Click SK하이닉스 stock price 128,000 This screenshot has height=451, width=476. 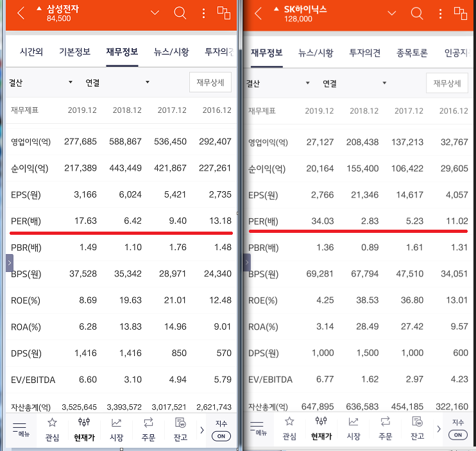click(298, 19)
